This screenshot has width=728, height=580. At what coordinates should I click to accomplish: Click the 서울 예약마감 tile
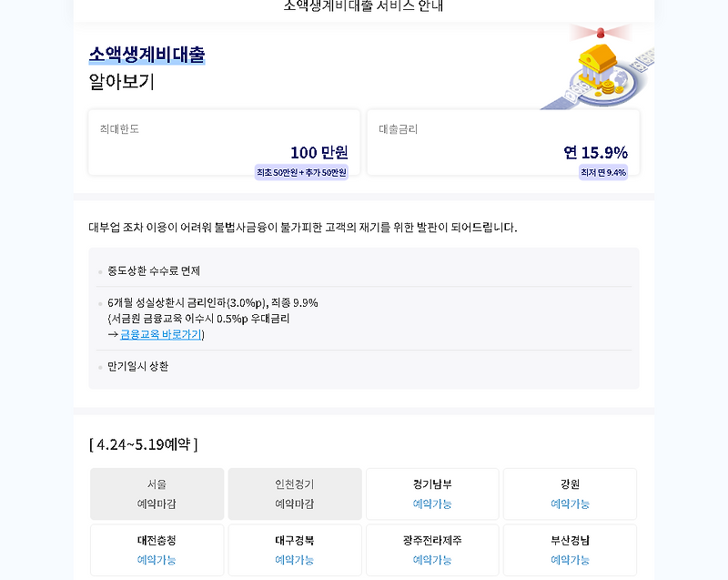point(157,493)
